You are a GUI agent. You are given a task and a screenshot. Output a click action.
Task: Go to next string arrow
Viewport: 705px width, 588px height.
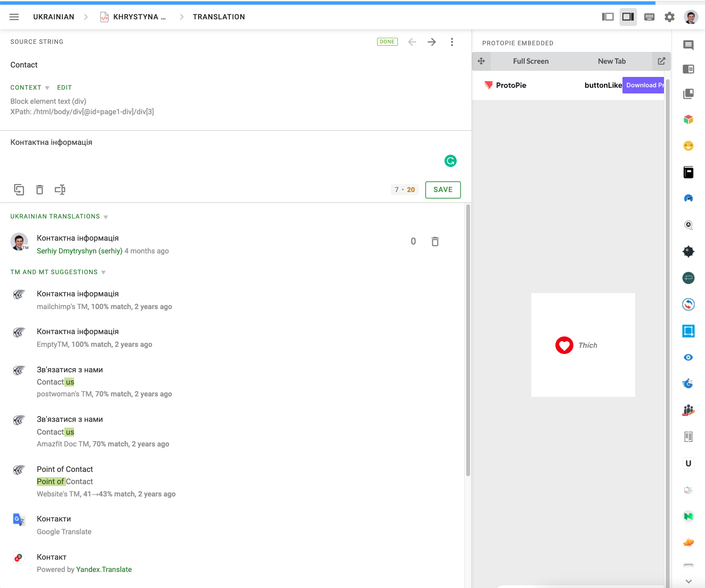pyautogui.click(x=432, y=42)
